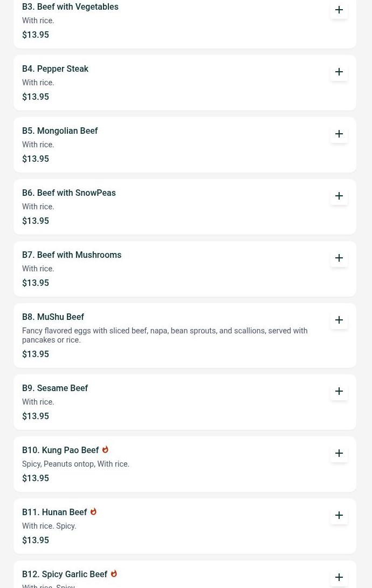
Task: Open B8. MuShu Beef item details
Action: pyautogui.click(x=53, y=317)
